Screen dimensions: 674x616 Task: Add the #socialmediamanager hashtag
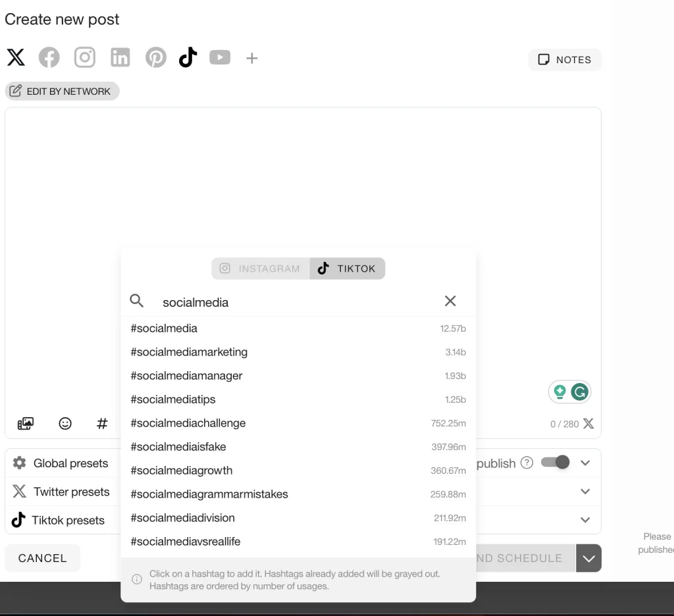298,376
